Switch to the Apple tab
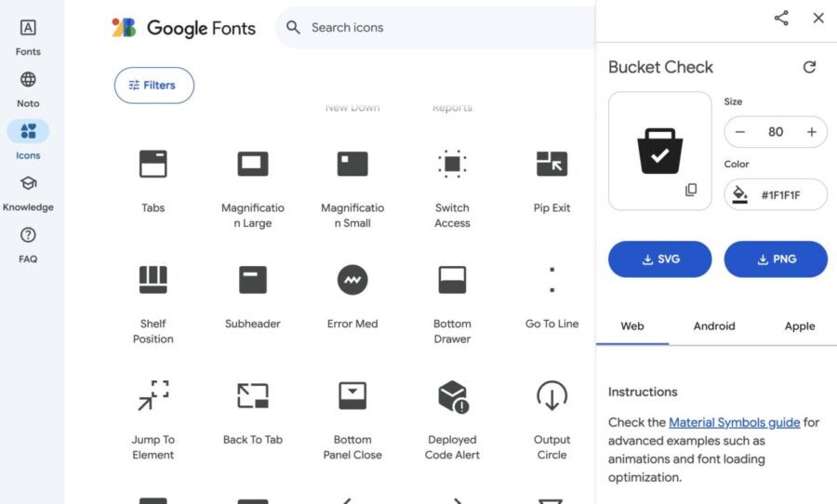837x504 pixels. click(x=799, y=326)
